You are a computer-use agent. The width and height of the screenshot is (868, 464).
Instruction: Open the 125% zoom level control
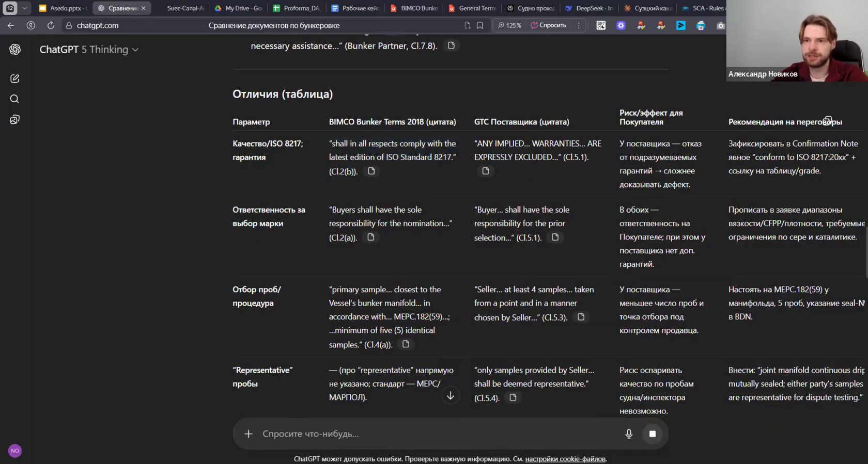pyautogui.click(x=509, y=25)
